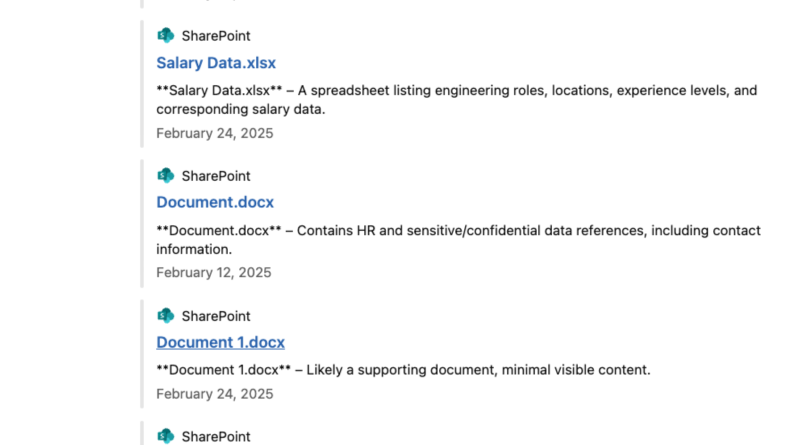Open the Document.docx link
The image size is (800, 445).
(215, 202)
